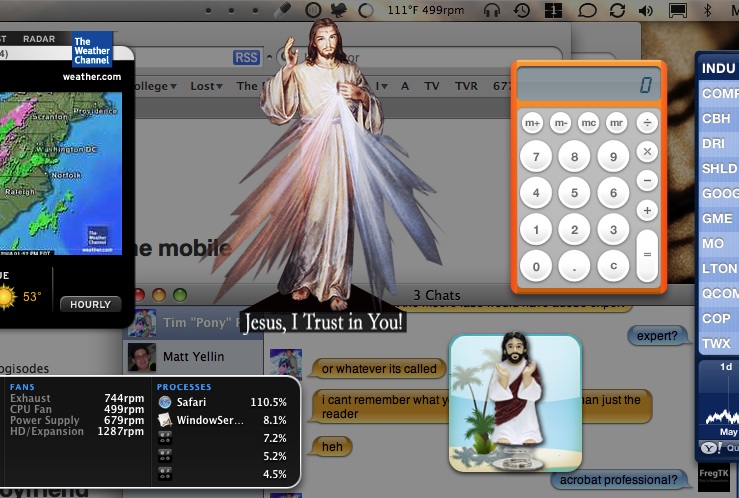Open the weather.com link
739x498 pixels.
point(92,77)
